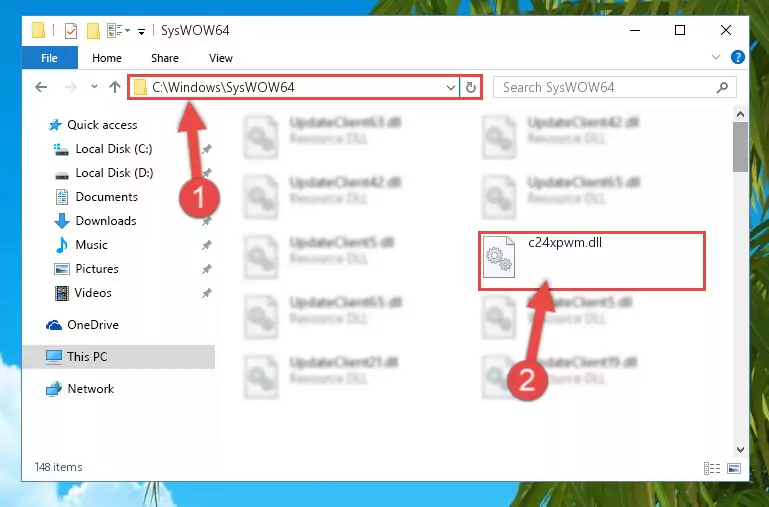Click the New folder quick access icon
Screen dimensions: 769x507
coord(93,31)
